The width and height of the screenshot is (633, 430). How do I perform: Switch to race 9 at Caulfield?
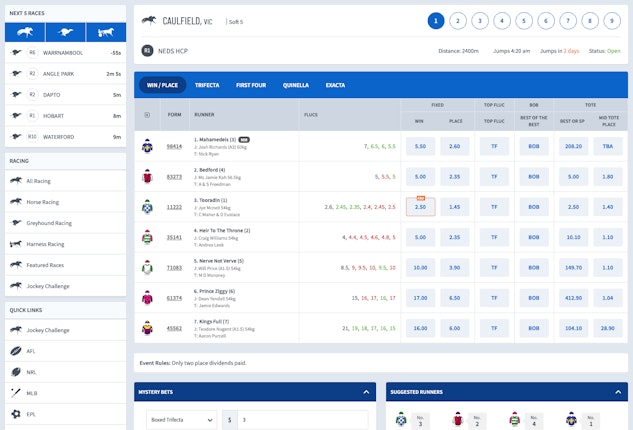[x=612, y=21]
